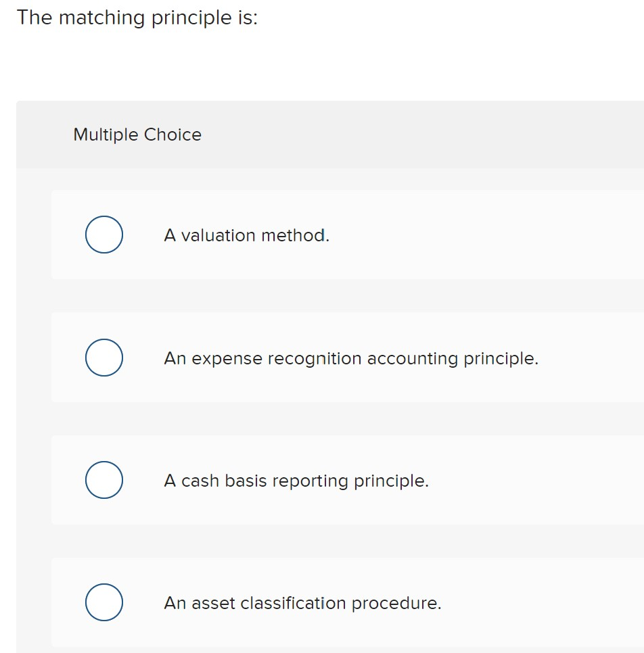Click the gray Multiple Choice banner area
644x653 pixels.
[x=325, y=135]
